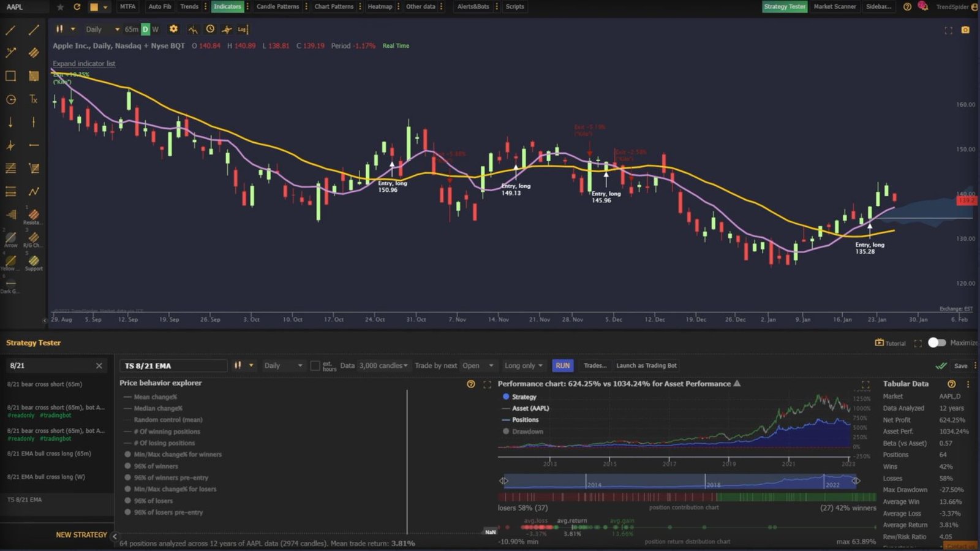Click the refresh chart icon

(77, 7)
